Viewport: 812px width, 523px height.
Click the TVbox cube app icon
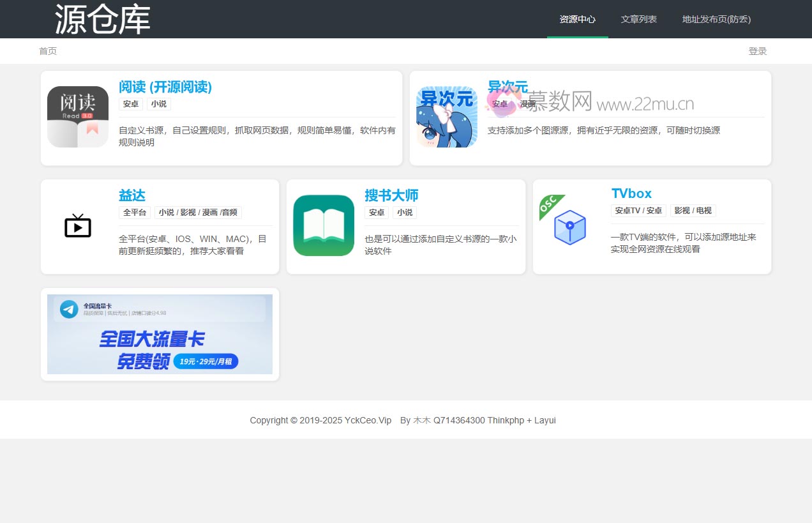coord(569,227)
